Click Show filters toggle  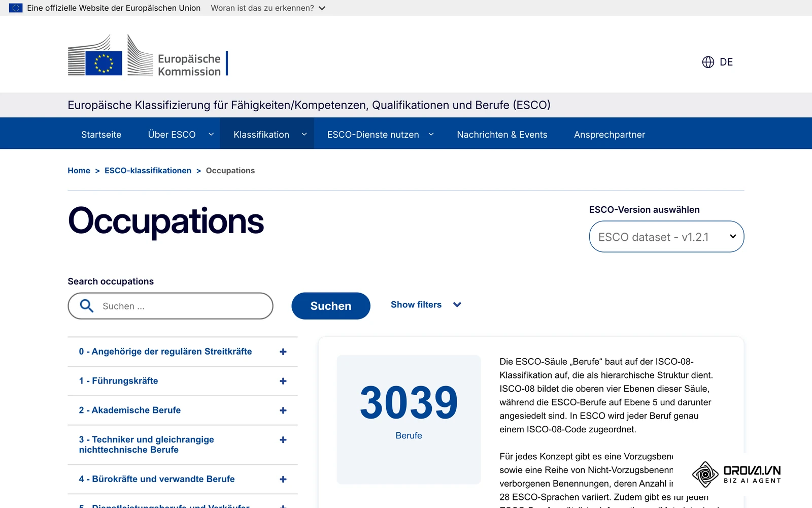coord(426,305)
